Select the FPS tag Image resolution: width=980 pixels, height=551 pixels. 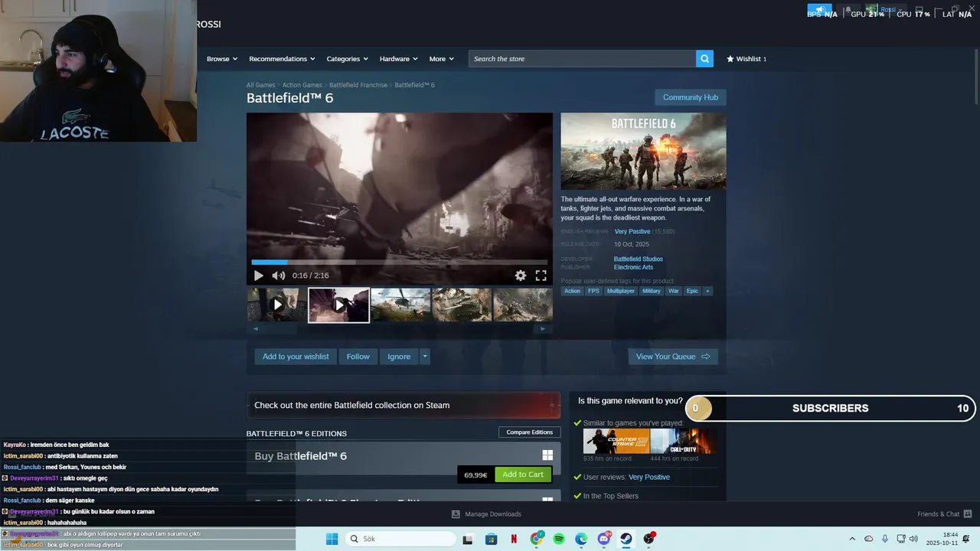point(593,292)
